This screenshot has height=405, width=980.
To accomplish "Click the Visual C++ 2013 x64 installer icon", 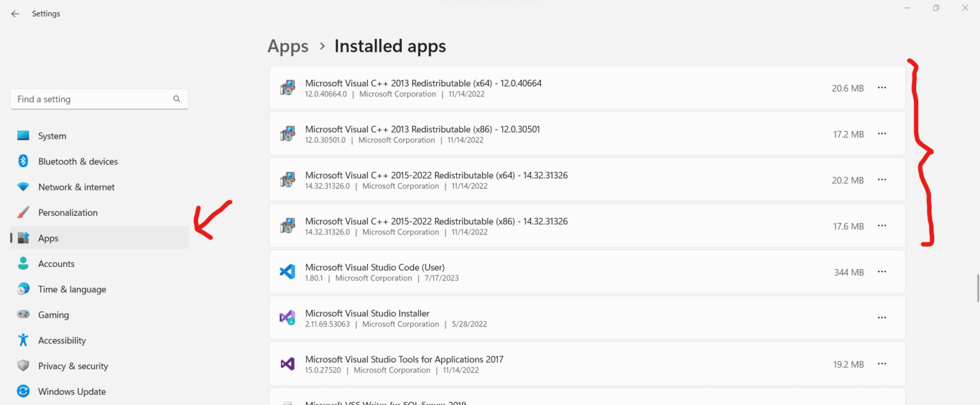I will [288, 88].
